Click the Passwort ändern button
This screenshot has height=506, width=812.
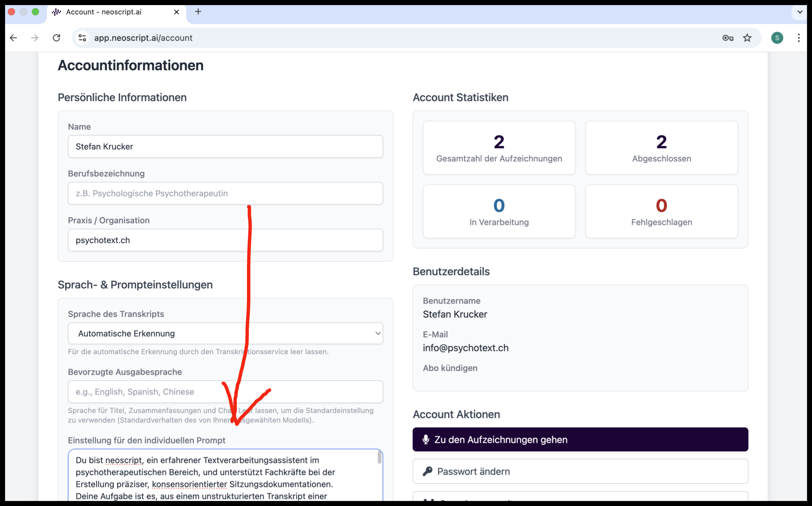(580, 471)
